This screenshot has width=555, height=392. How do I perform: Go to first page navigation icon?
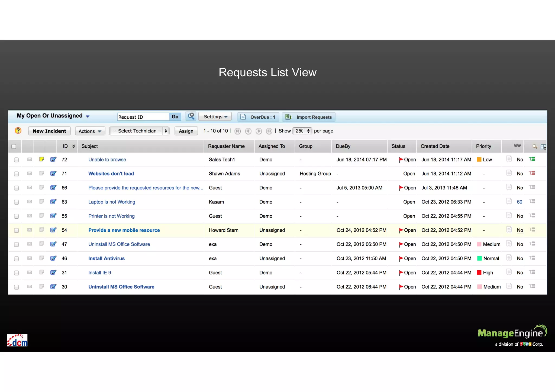[x=237, y=131]
